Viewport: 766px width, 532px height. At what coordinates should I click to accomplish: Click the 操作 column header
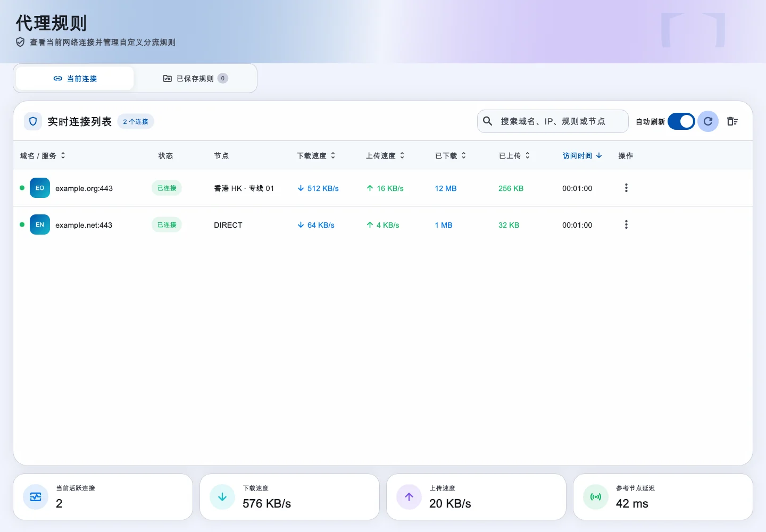point(626,155)
